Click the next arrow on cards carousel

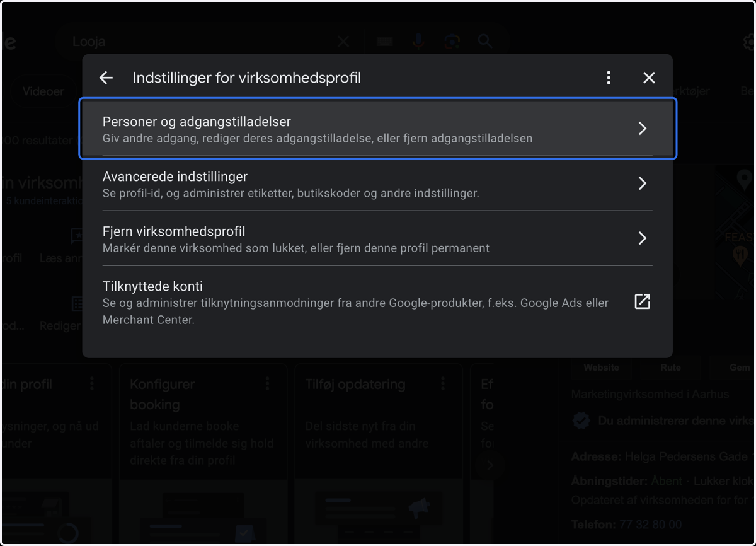(490, 465)
